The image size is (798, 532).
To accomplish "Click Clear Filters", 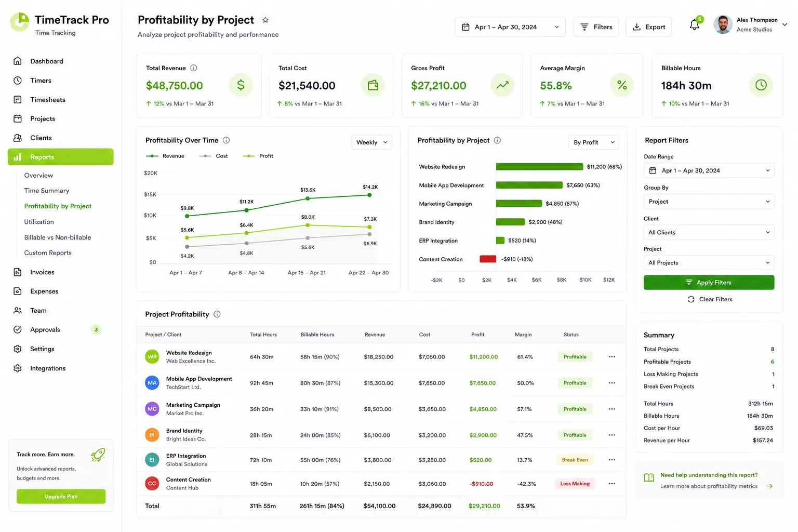I will point(710,299).
